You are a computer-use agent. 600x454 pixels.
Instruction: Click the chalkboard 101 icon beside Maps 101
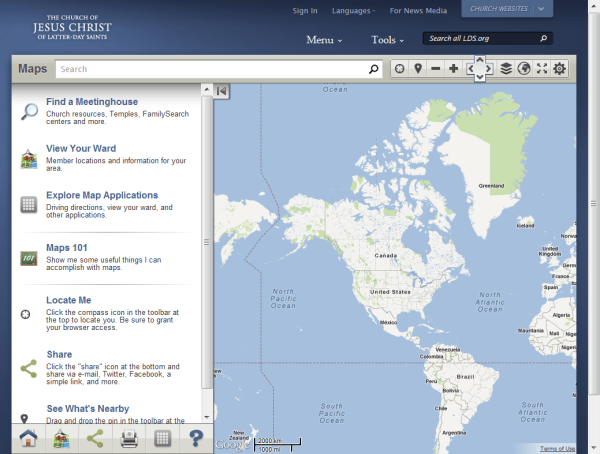point(29,258)
